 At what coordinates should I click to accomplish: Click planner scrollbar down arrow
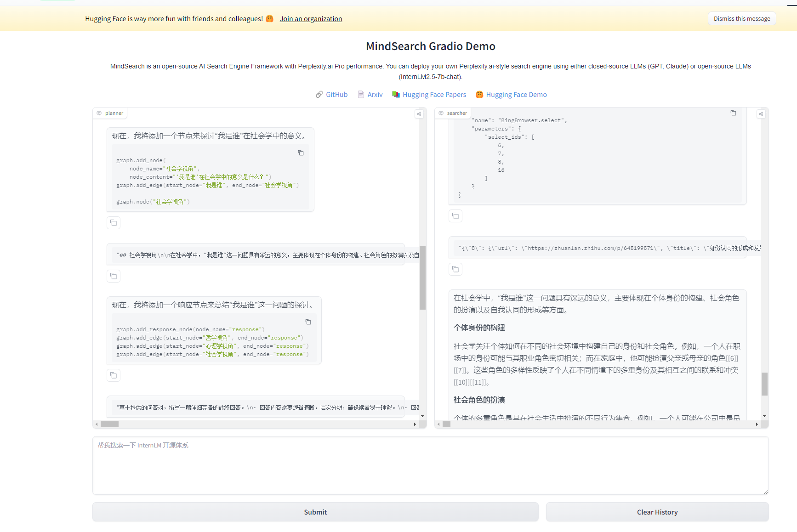point(422,416)
